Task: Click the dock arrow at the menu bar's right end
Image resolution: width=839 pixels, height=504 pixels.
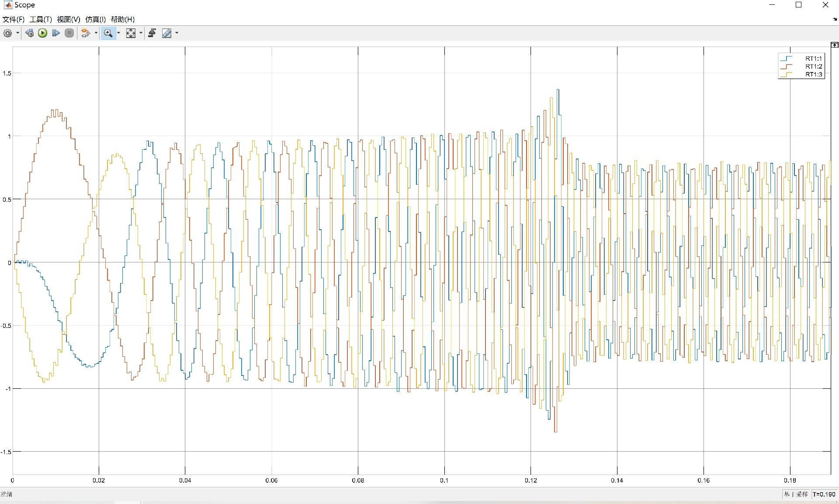Action: pyautogui.click(x=835, y=19)
